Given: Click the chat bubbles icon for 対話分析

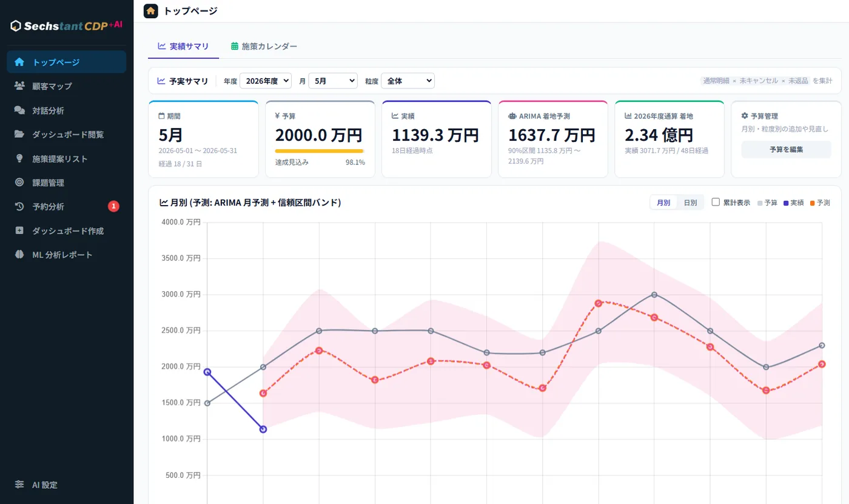Looking at the screenshot, I should coord(19,110).
